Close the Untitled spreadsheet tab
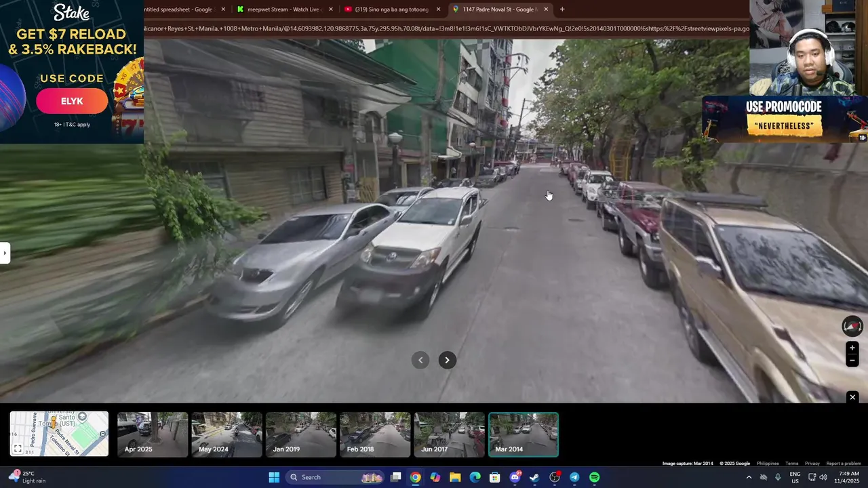Viewport: 868px width, 488px height. 223,9
